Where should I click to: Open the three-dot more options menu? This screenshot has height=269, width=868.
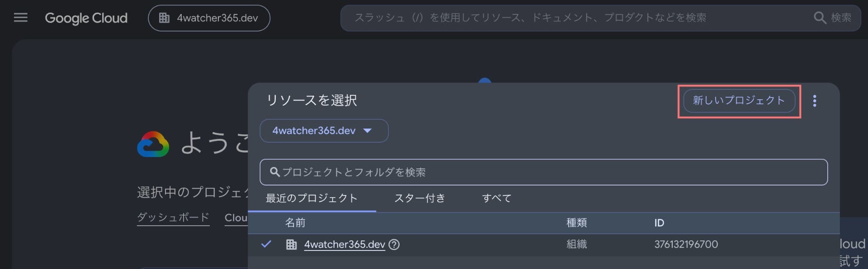(815, 101)
